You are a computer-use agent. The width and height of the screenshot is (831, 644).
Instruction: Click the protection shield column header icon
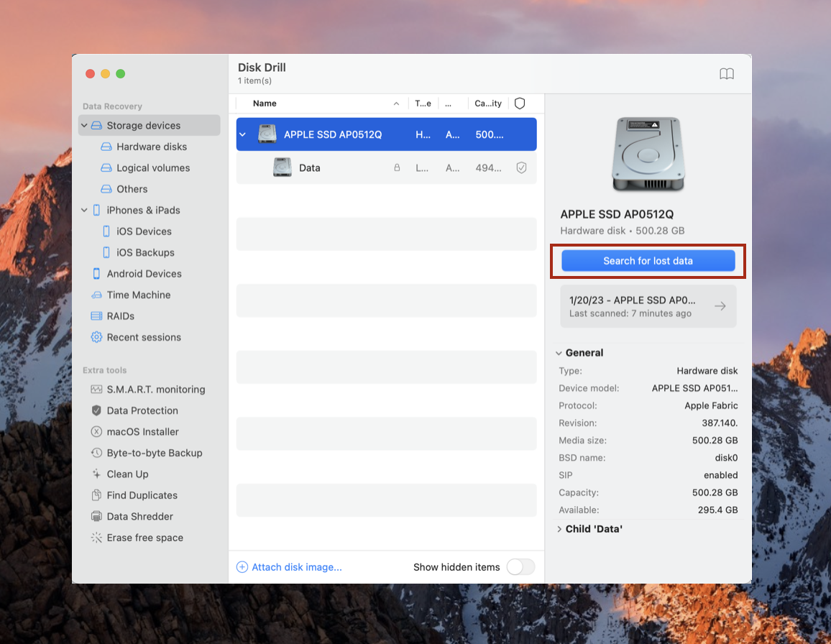point(520,103)
